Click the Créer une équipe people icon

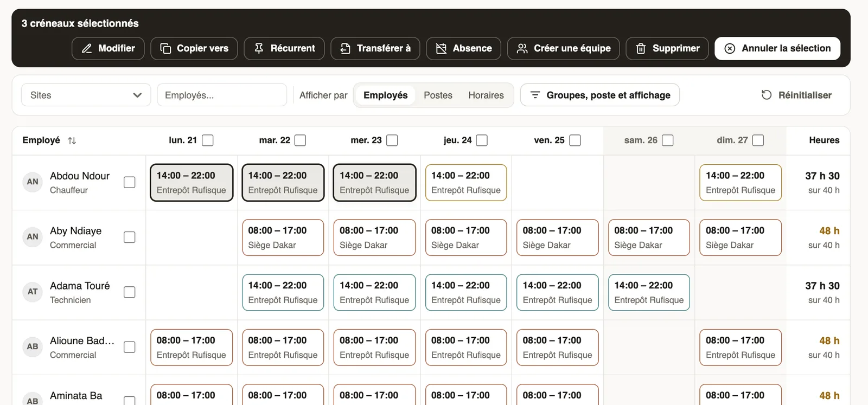522,49
